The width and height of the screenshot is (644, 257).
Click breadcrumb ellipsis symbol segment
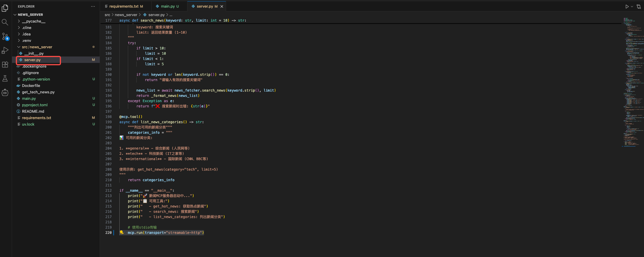click(171, 15)
